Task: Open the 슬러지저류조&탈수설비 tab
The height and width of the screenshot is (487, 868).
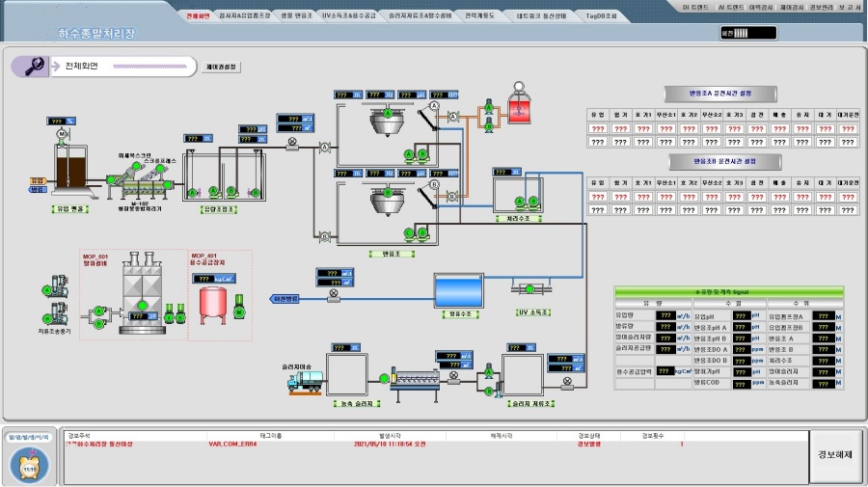Action: click(x=420, y=16)
